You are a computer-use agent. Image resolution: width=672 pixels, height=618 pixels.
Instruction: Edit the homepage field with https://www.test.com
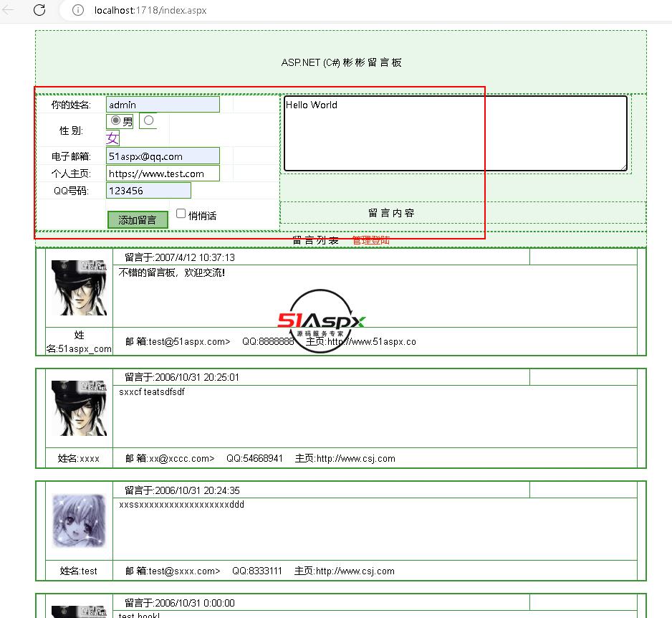coord(163,173)
